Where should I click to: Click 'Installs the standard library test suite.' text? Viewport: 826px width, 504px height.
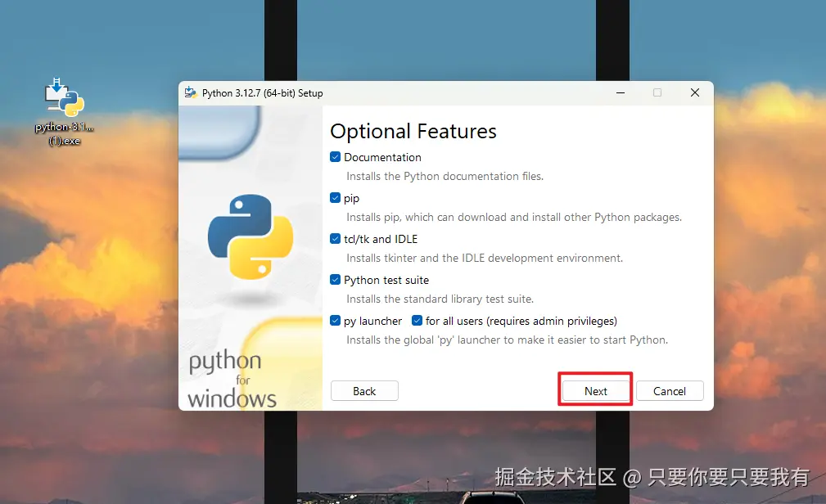click(x=440, y=299)
